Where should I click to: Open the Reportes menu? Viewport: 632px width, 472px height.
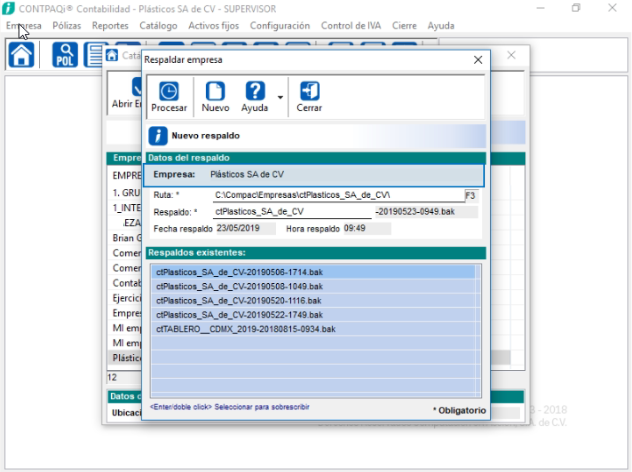(x=110, y=25)
